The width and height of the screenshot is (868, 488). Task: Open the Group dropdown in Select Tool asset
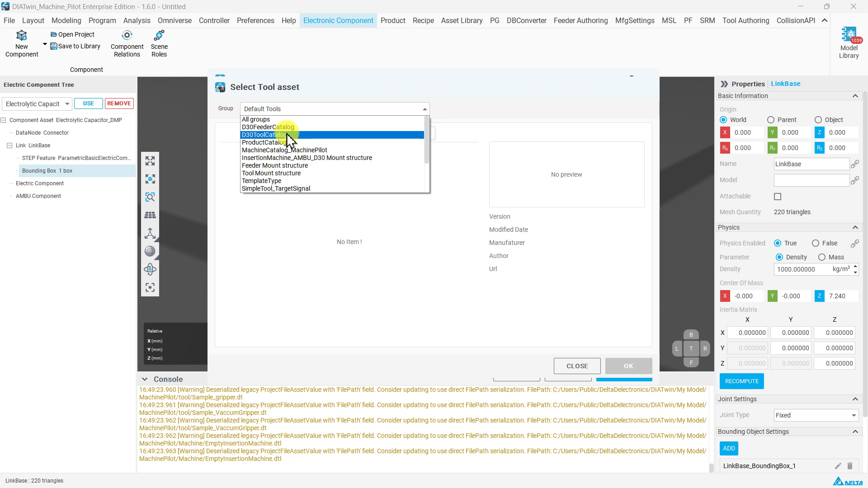coord(335,109)
